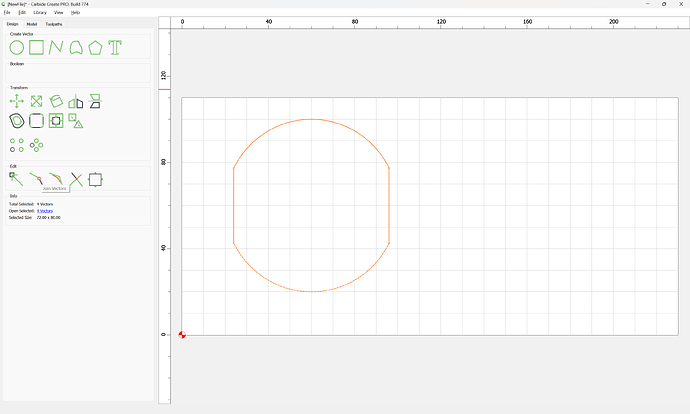This screenshot has width=690, height=414.
Task: Restore down the Carbide Create window
Action: pyautogui.click(x=664, y=4)
